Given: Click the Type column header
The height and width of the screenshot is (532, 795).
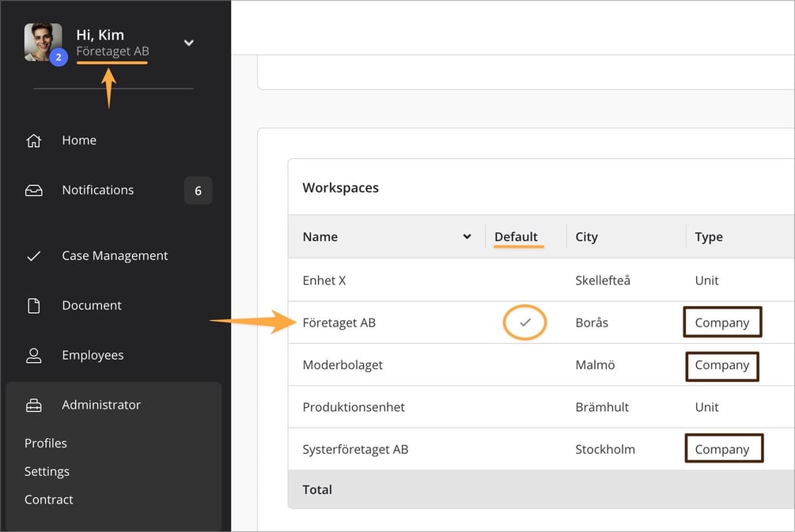Looking at the screenshot, I should [x=709, y=236].
